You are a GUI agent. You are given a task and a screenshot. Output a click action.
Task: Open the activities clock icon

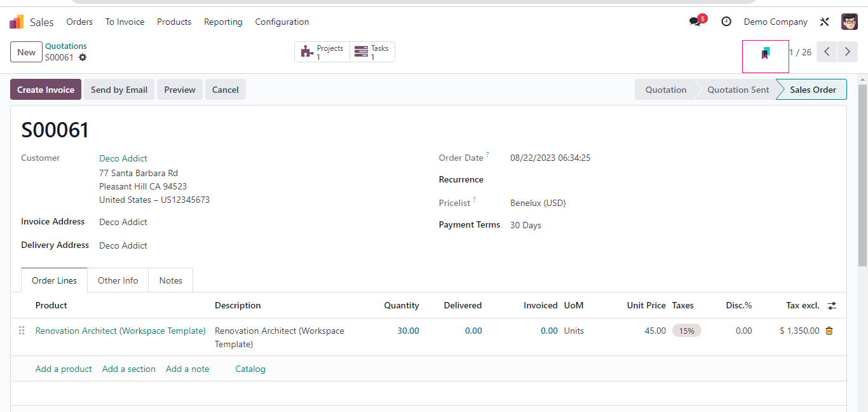[726, 22]
